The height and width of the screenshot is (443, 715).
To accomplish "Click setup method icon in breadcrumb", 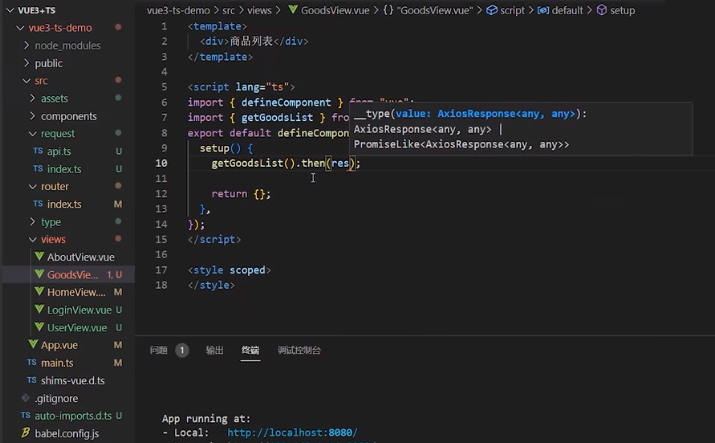I will tap(602, 10).
